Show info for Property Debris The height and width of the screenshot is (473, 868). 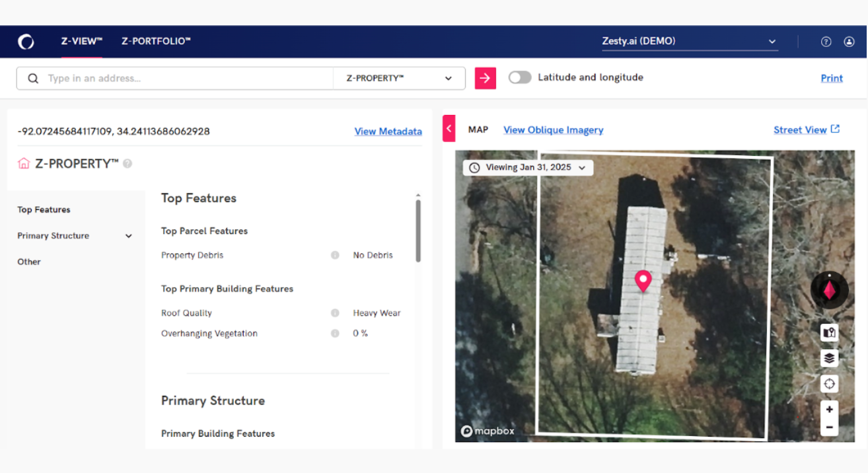coord(335,255)
